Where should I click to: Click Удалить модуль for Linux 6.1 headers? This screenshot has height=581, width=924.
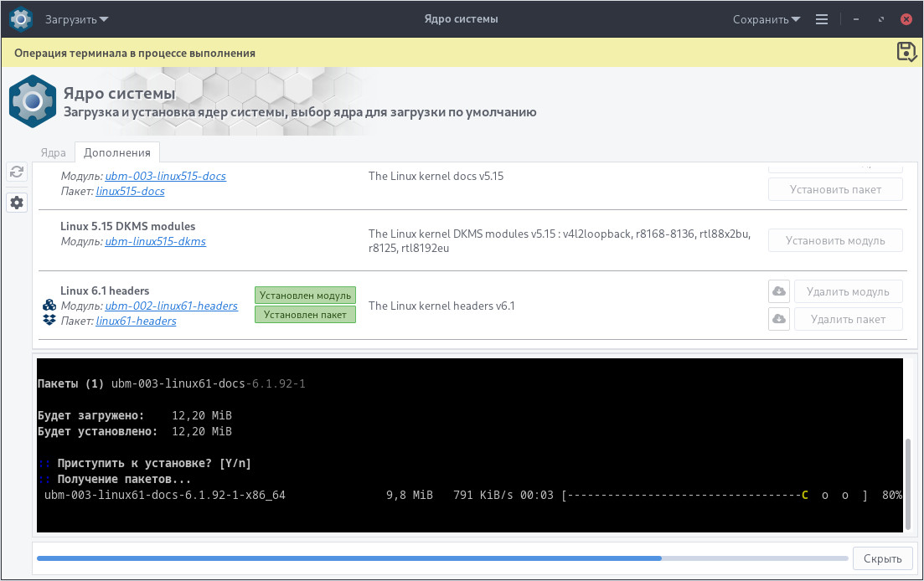pyautogui.click(x=848, y=291)
